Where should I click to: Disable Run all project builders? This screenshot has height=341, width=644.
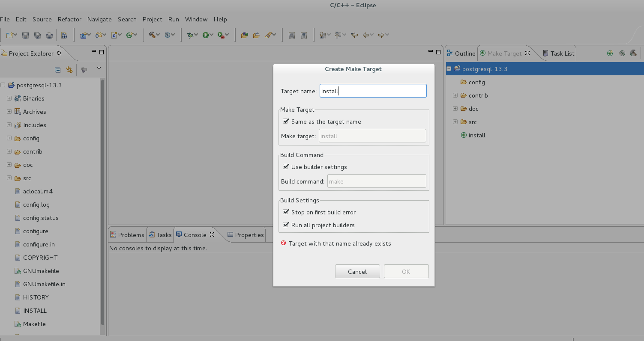pos(286,225)
